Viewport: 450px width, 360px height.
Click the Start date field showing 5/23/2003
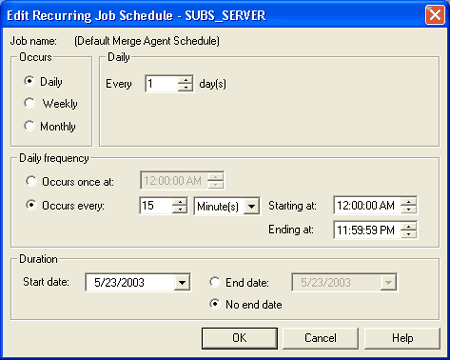(130, 283)
